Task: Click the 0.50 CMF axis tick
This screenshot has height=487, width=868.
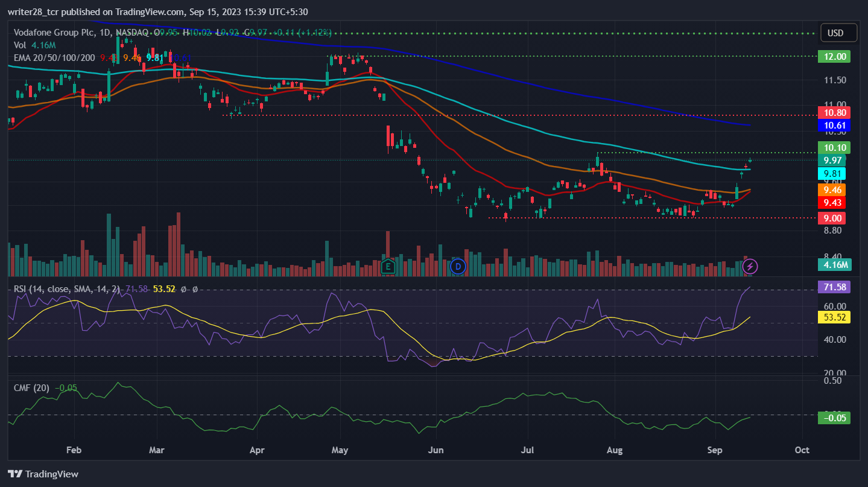Action: 832,380
